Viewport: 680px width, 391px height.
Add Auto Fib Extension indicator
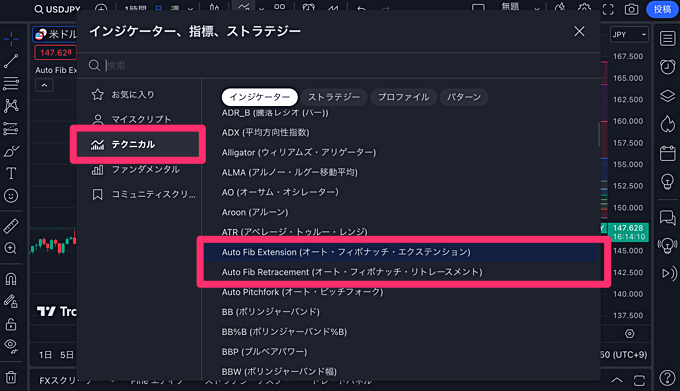click(x=401, y=252)
